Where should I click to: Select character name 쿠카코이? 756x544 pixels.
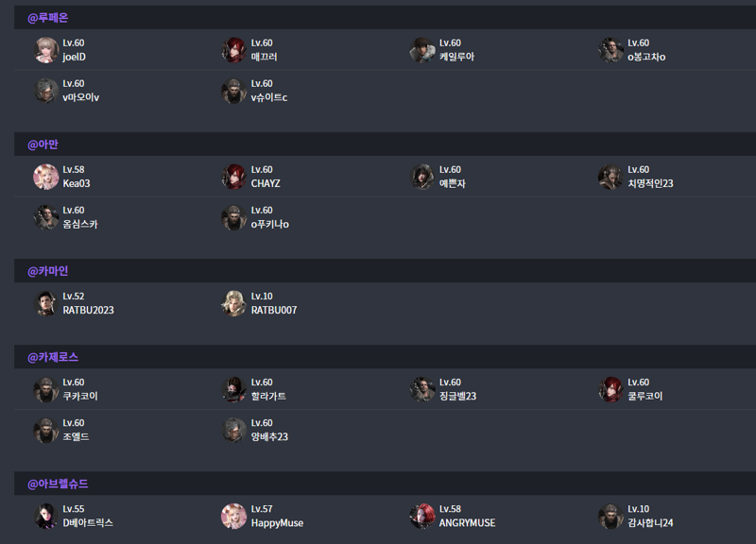pos(80,396)
